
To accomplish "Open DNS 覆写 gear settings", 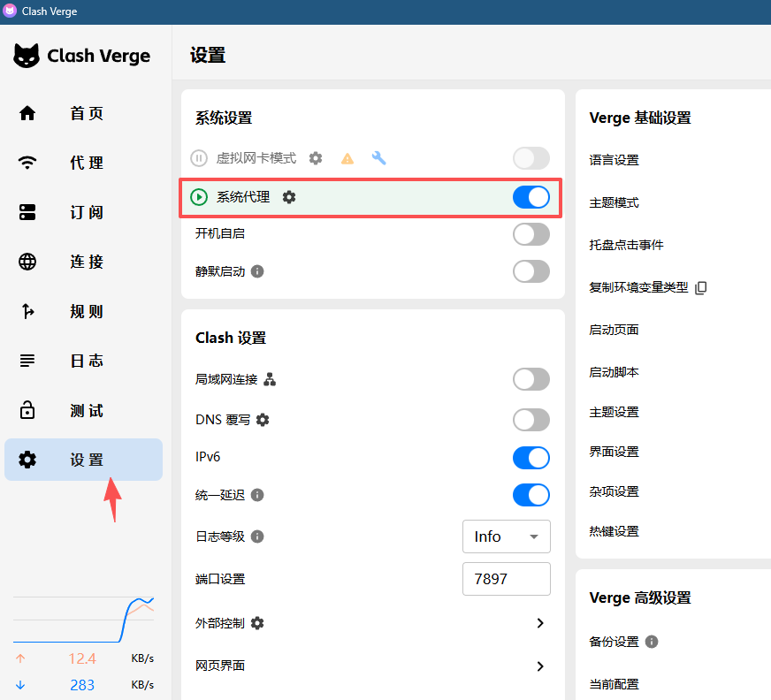I will [x=263, y=420].
